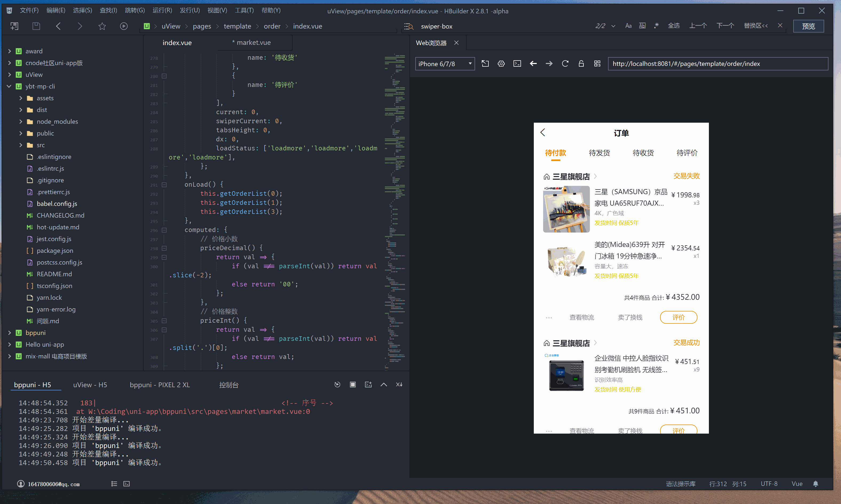Refresh the built-in web browser
841x504 pixels.
pos(565,63)
